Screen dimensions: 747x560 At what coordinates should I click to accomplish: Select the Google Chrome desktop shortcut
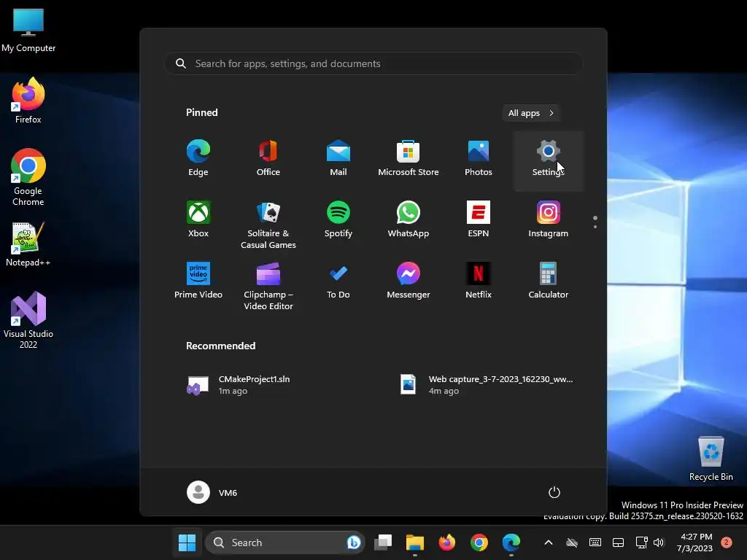28,177
